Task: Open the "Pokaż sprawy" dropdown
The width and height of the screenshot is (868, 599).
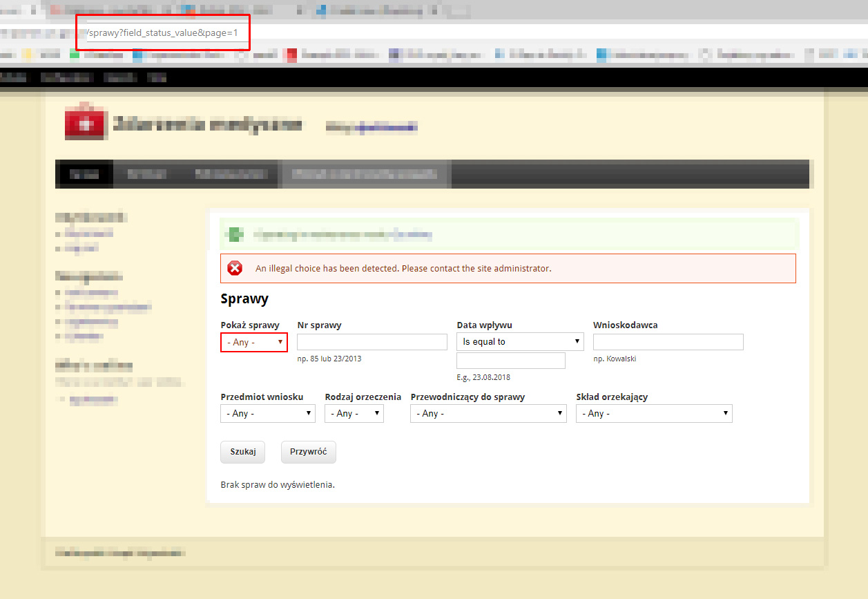Action: (253, 341)
